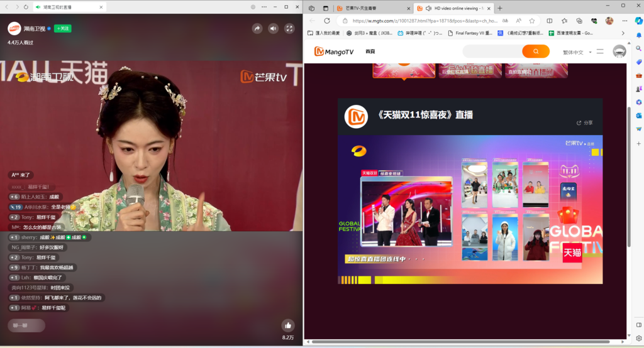
Task: Click the 聊一聊 chat input box
Action: point(26,325)
